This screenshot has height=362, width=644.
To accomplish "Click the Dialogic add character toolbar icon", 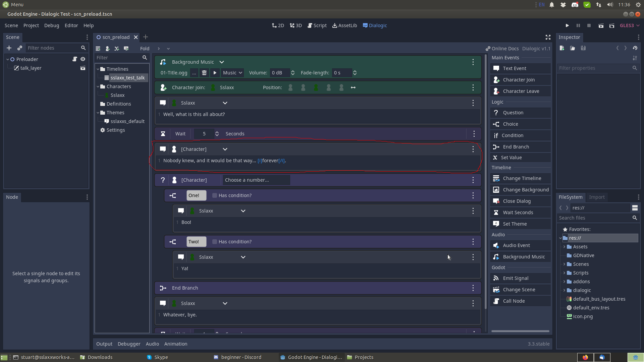I will point(107,49).
